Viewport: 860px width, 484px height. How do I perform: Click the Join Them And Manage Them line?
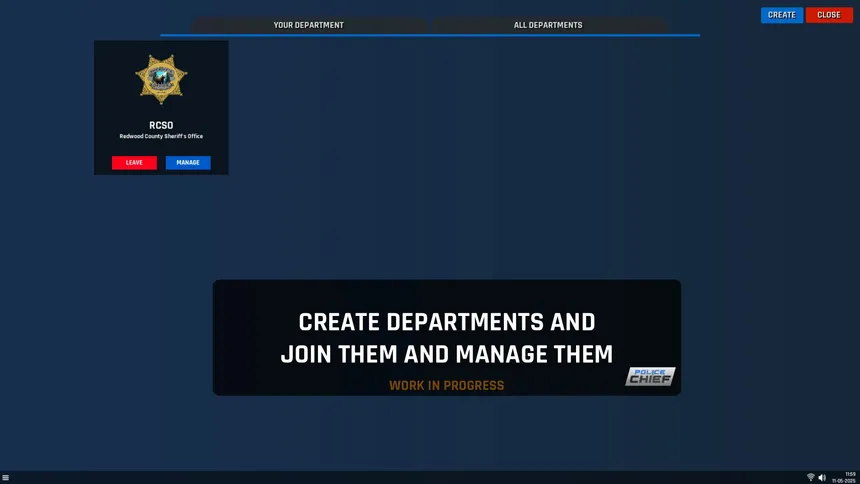tap(446, 354)
